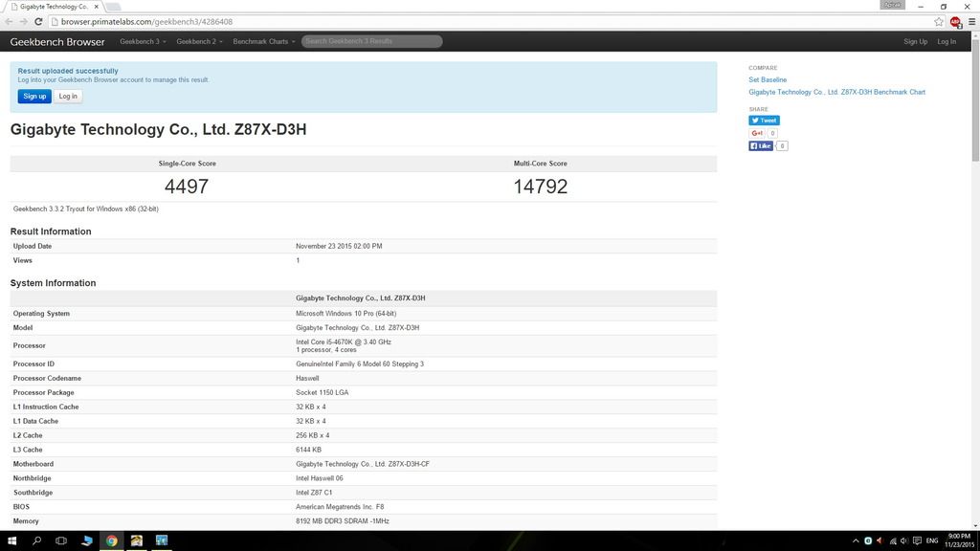Open the yellow-pictured app on the taskbar

click(x=136, y=541)
